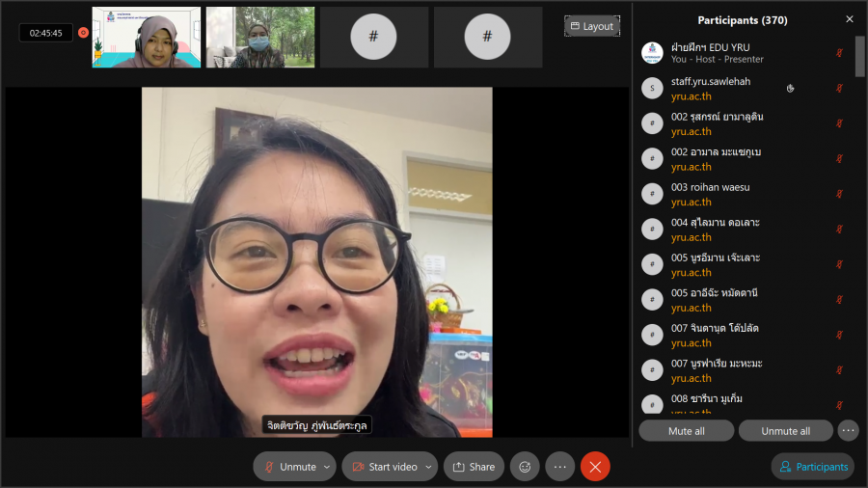Click the recording indicator icon

click(83, 33)
